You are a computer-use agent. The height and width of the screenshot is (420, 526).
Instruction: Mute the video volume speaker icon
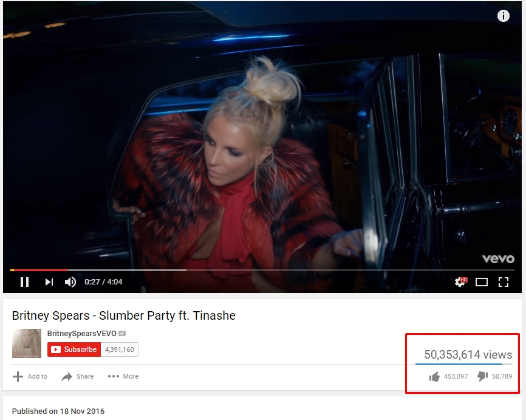click(70, 281)
